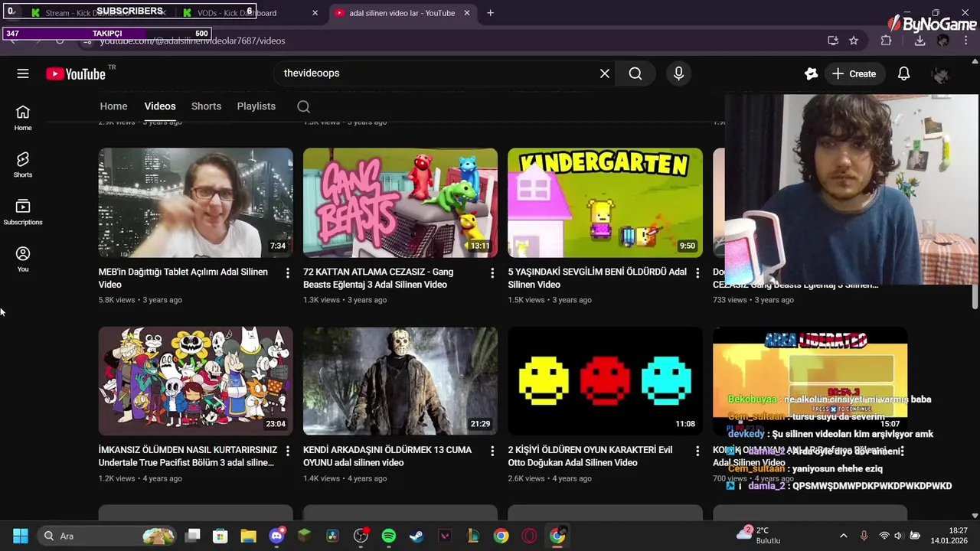Show hidden system tray icons
Viewport: 980px width, 551px height.
[x=844, y=536]
